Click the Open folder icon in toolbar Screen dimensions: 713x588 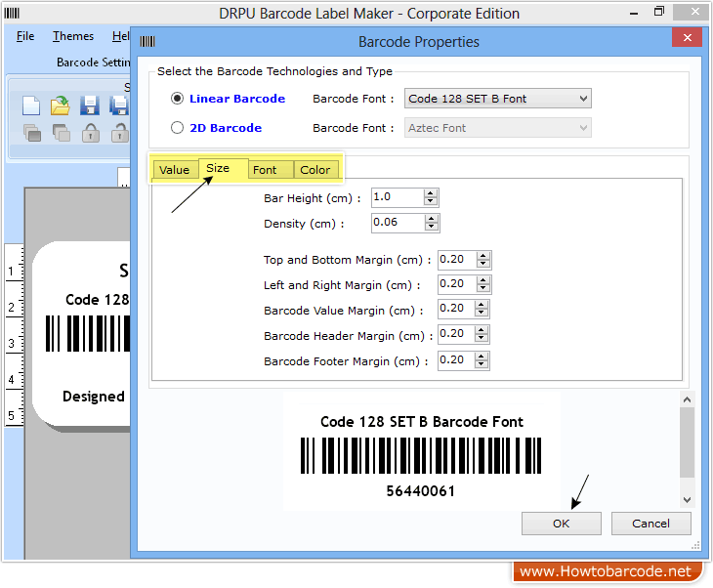pos(60,105)
